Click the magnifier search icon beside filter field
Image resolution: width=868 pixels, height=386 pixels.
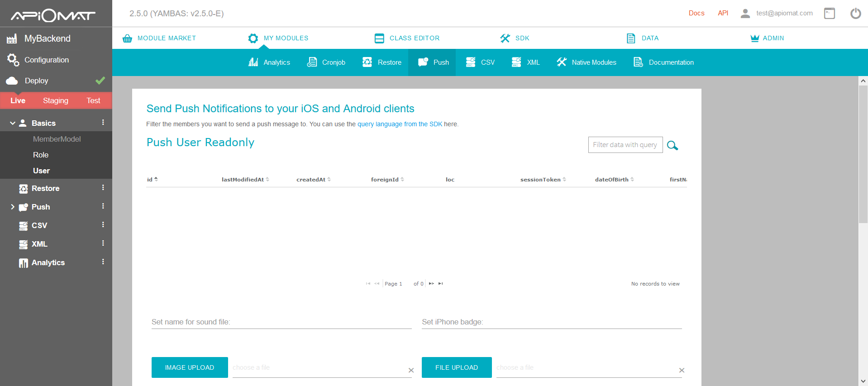(672, 145)
